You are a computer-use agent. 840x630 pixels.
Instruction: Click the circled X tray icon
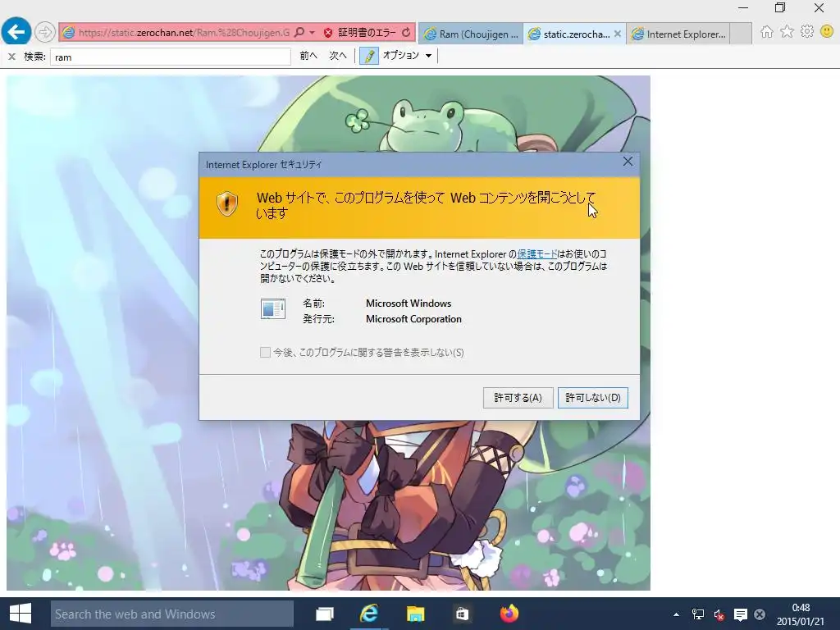pyautogui.click(x=760, y=614)
